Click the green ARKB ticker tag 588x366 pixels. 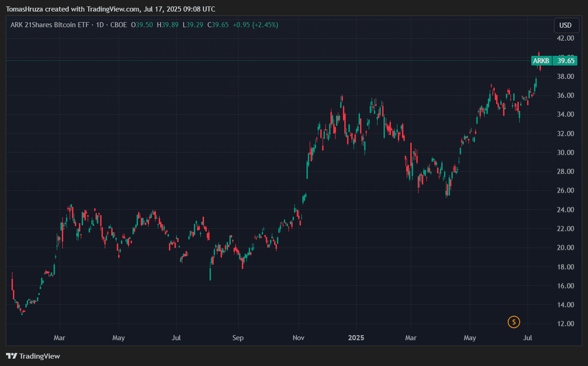coord(541,60)
